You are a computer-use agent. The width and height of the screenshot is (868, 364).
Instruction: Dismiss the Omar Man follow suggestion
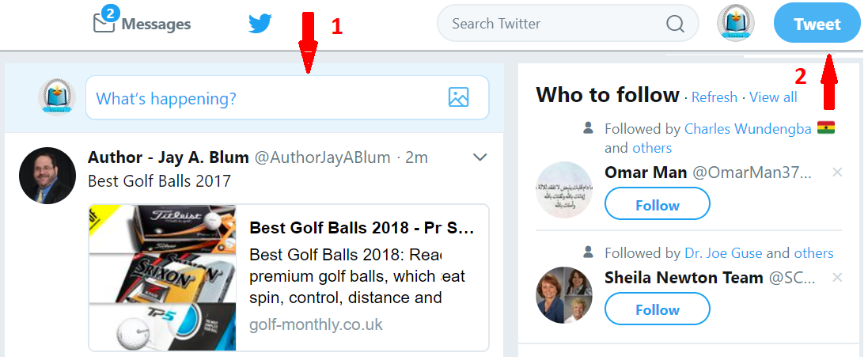[x=838, y=173]
